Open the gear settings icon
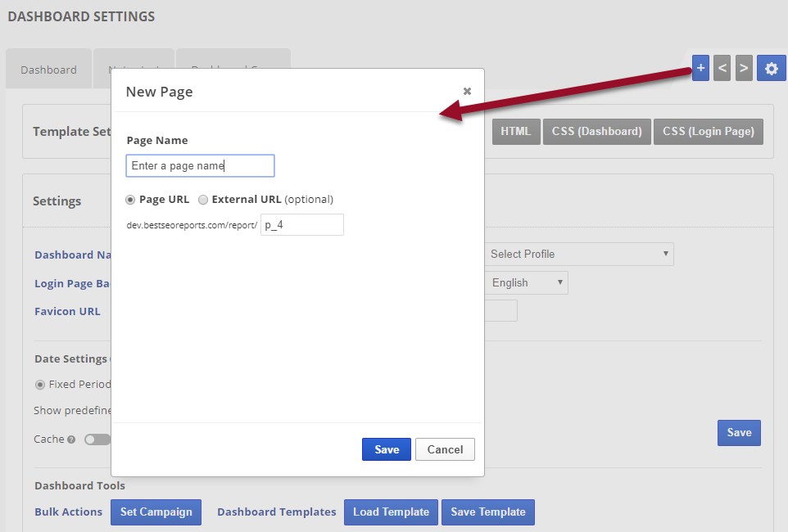 click(771, 69)
